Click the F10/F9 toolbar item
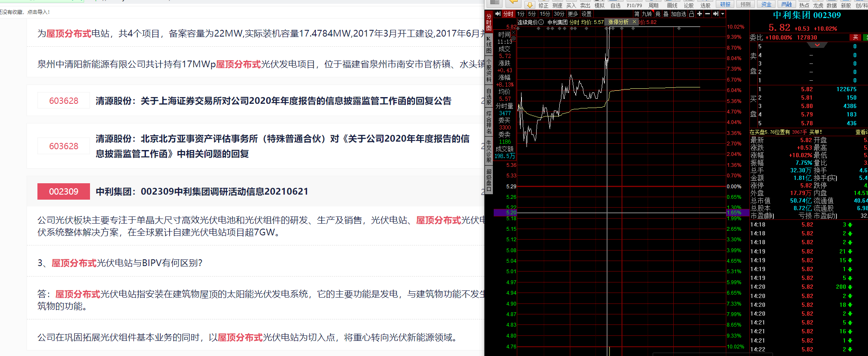The image size is (868, 356). 634,5
